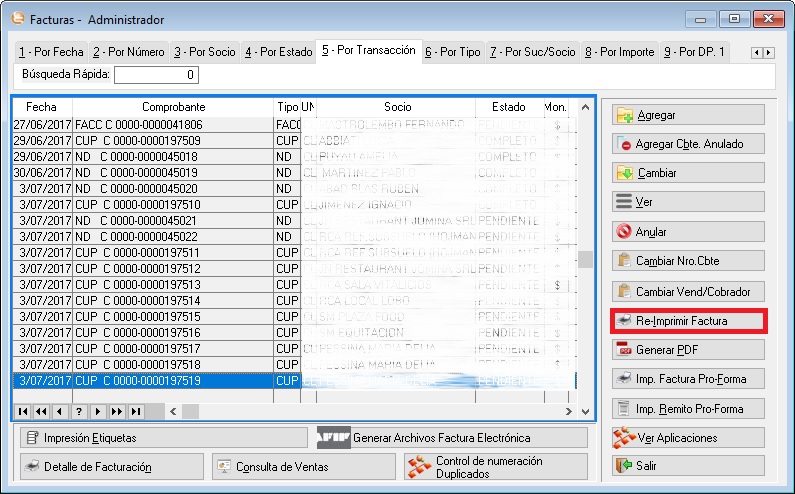Click the AFIP logo icon
This screenshot has height=494, width=795.
tap(333, 437)
